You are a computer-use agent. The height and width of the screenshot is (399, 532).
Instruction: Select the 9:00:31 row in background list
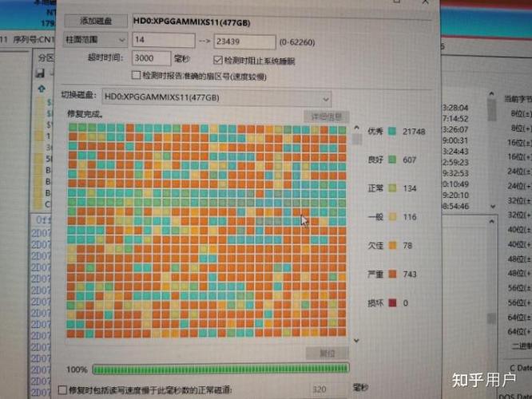455,140
